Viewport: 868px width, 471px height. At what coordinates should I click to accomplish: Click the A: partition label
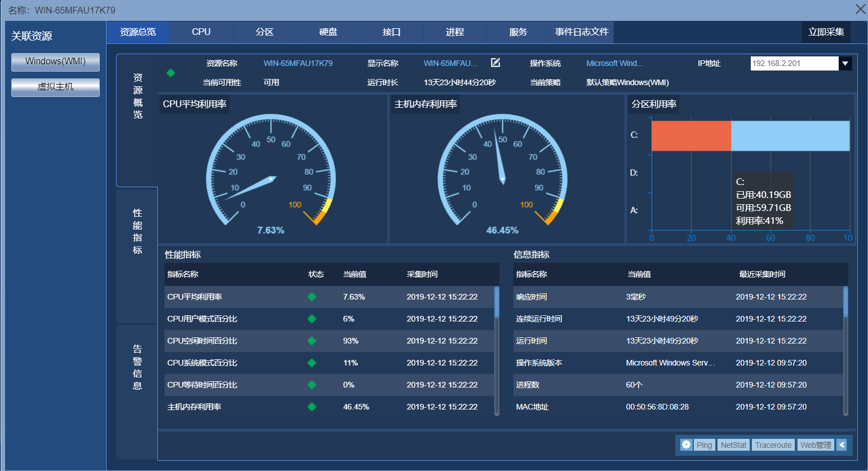pos(634,210)
